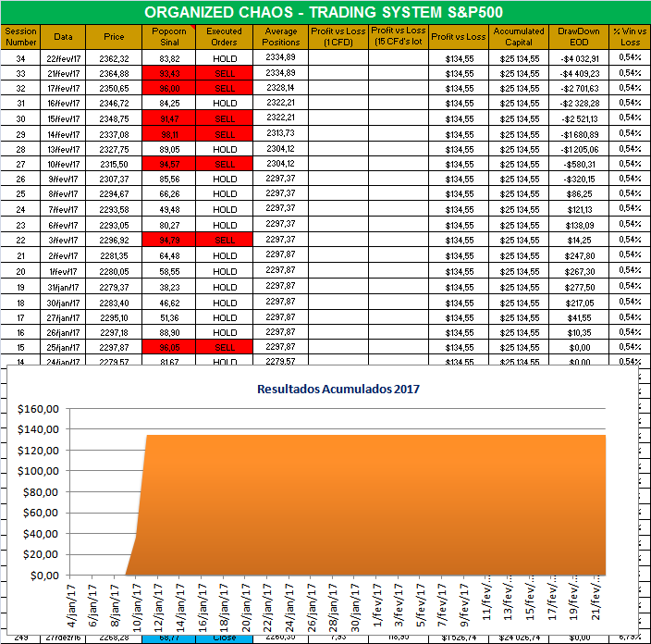
Task: Click drawdown value $138,09
Action: tap(579, 225)
